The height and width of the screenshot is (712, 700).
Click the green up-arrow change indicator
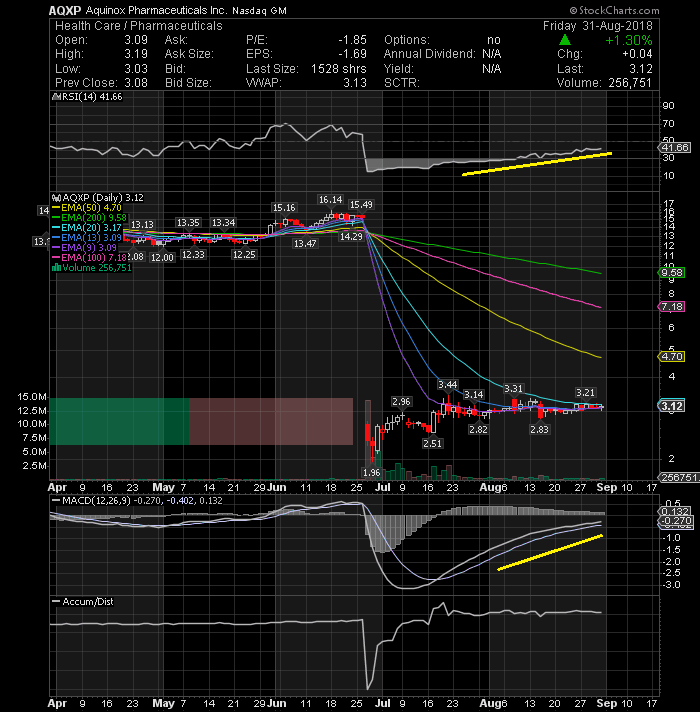pyautogui.click(x=565, y=40)
